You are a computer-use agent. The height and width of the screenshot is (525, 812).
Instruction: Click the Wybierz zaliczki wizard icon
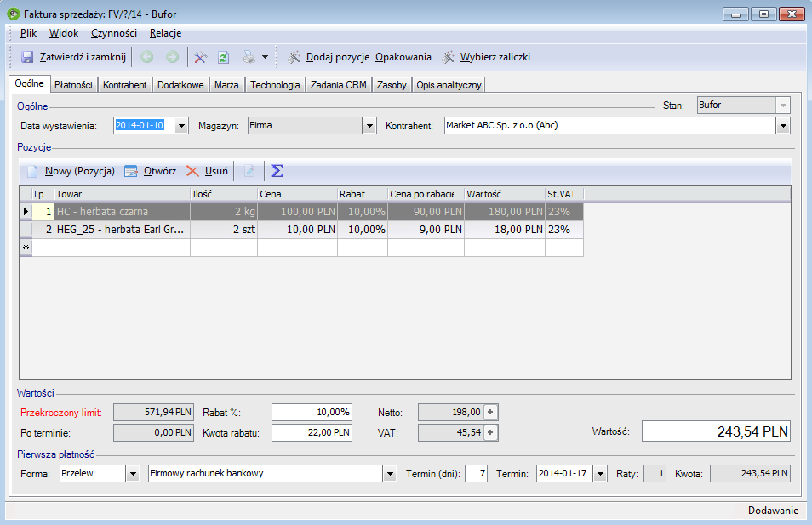coord(448,57)
